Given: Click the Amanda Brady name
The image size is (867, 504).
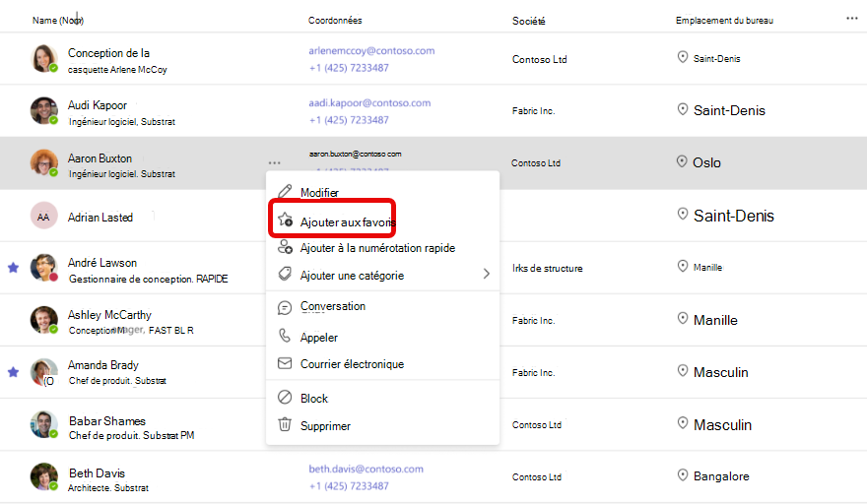Looking at the screenshot, I should (102, 365).
